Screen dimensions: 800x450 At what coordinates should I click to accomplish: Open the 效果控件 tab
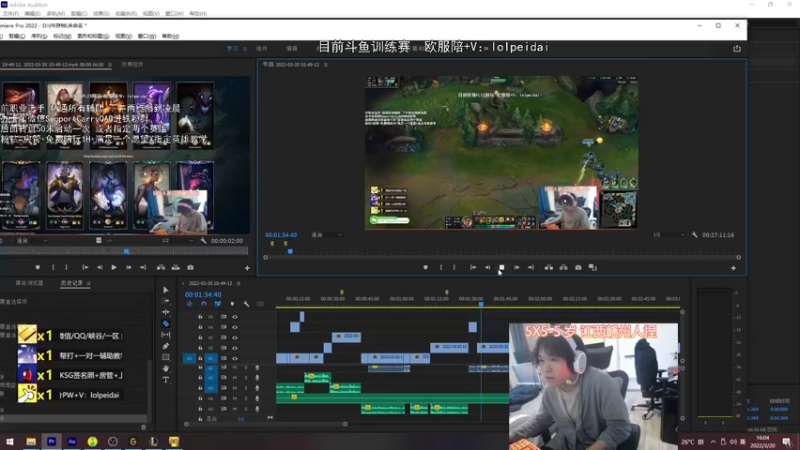(132, 65)
